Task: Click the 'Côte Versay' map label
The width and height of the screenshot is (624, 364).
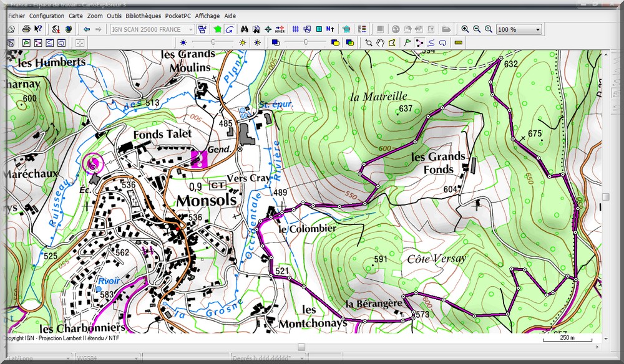Action: [x=437, y=259]
